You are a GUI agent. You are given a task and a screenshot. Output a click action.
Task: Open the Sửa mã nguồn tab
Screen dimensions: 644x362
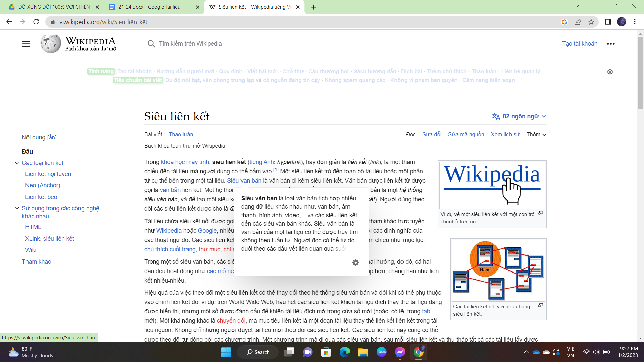(466, 134)
